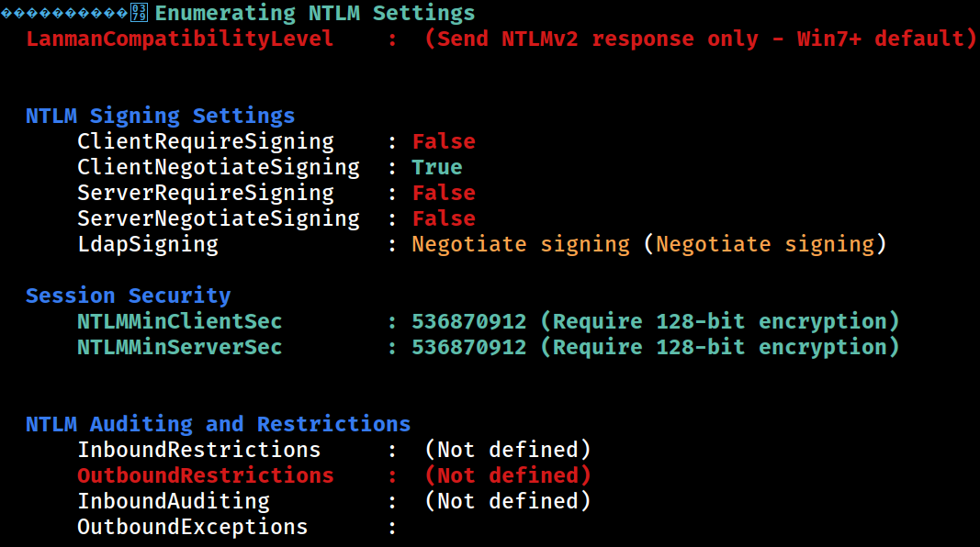Click the Session Security header
This screenshot has width=980, height=547.
[x=128, y=296]
